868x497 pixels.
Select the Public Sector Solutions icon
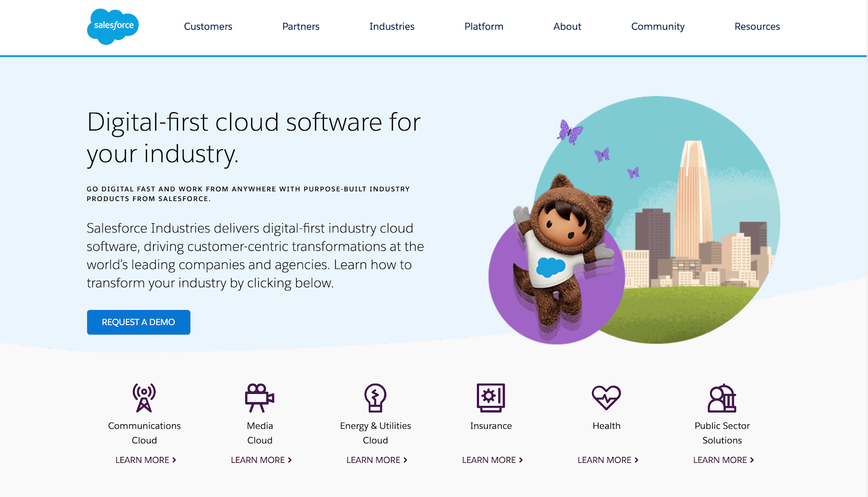[722, 398]
